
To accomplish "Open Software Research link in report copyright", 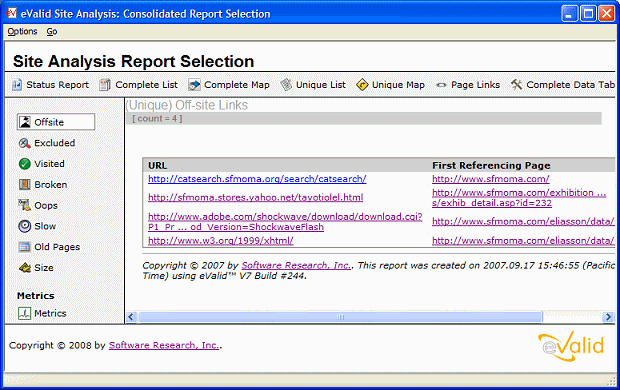I will point(296,265).
